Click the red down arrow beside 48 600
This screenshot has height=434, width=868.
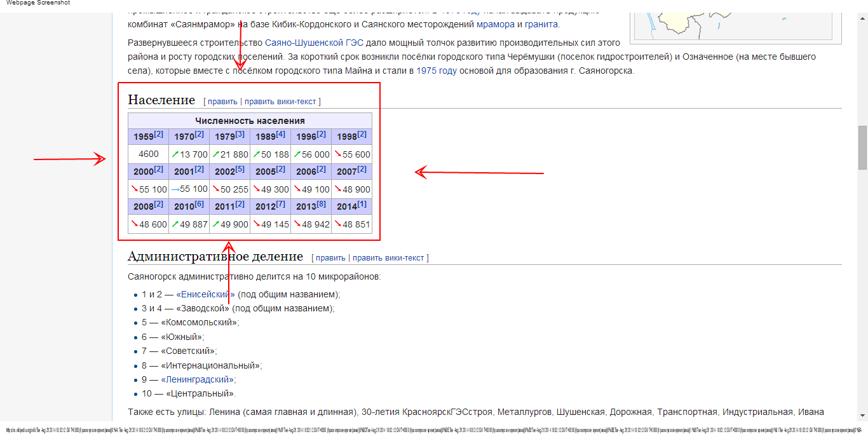135,224
